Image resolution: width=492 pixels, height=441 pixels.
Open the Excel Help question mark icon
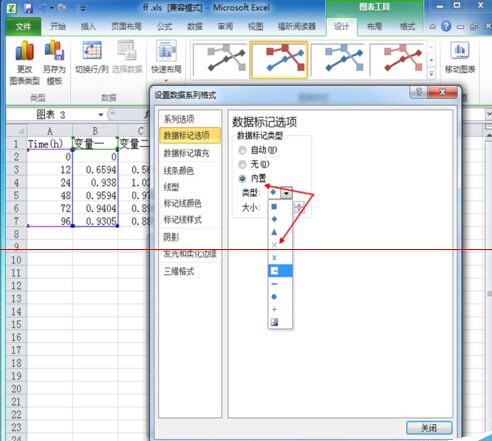(x=446, y=26)
